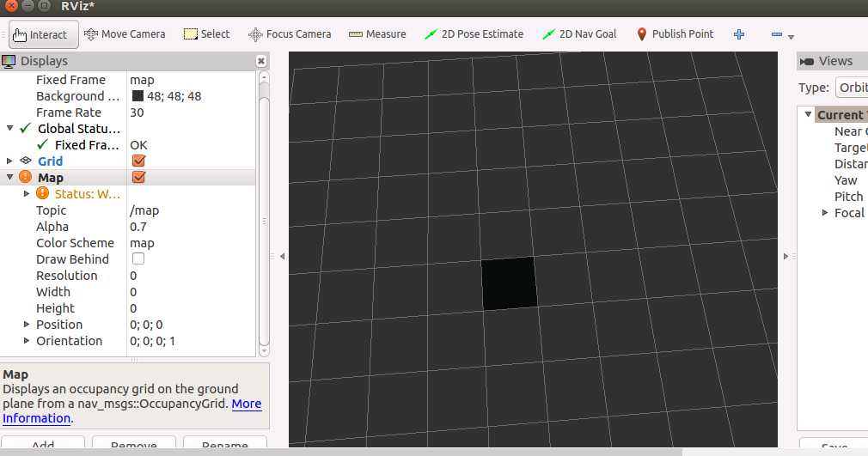Click the Save view button

[x=834, y=444]
